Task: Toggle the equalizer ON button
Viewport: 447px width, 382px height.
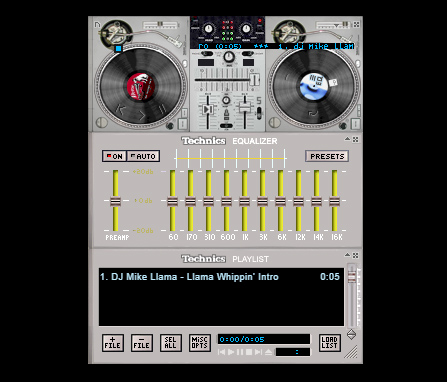Action: pos(115,156)
